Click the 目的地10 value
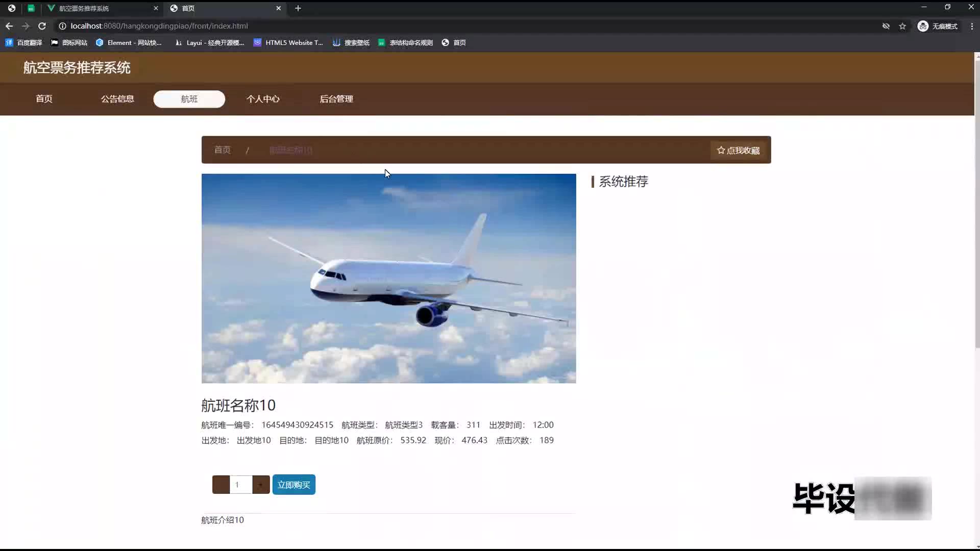 [x=331, y=440]
